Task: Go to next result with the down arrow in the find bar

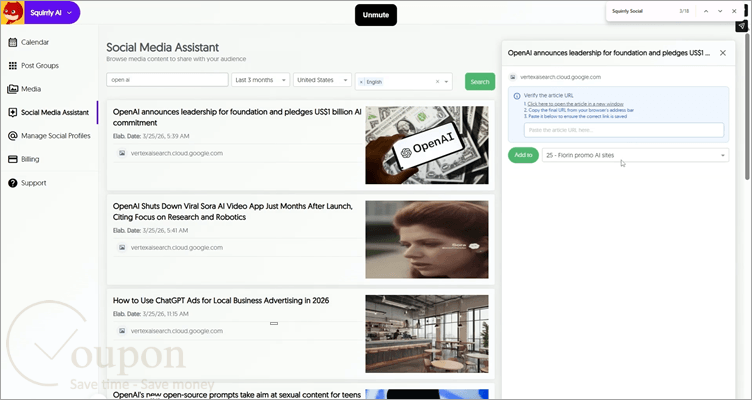Action: (720, 11)
